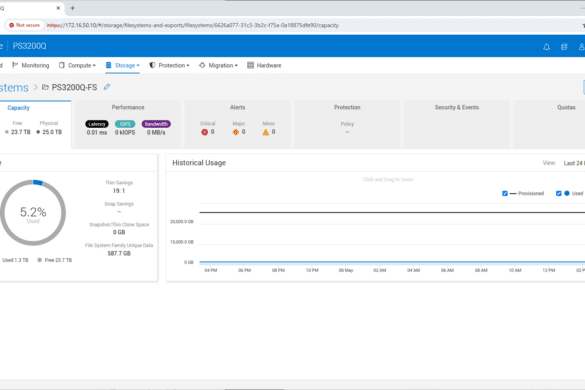
Task: Click the red Critical alerts icon
Action: [x=204, y=132]
